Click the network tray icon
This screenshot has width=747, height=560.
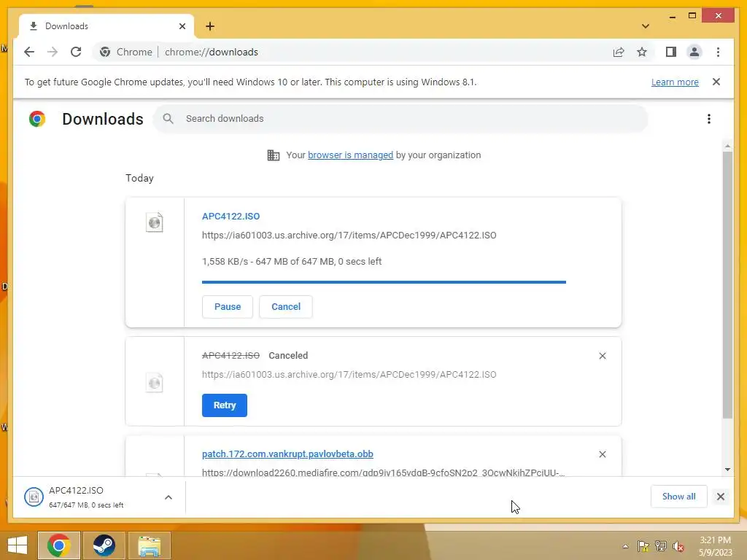[661, 546]
